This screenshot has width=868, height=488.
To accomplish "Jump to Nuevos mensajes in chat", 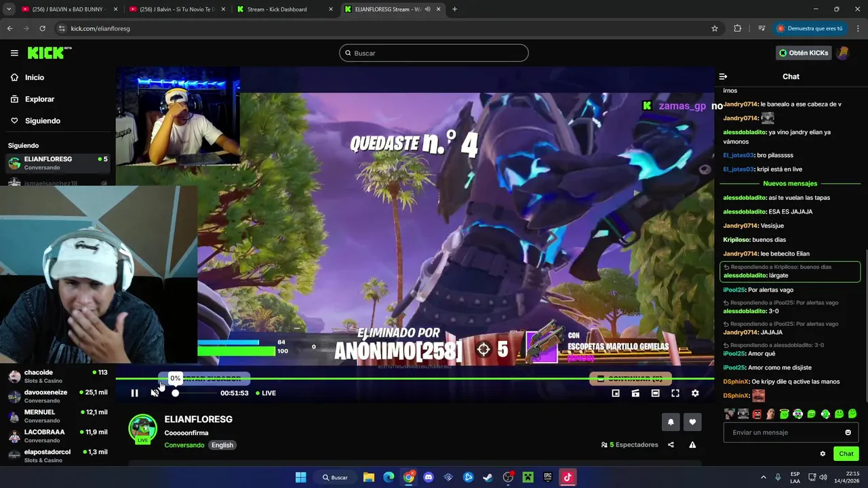I will click(x=790, y=184).
